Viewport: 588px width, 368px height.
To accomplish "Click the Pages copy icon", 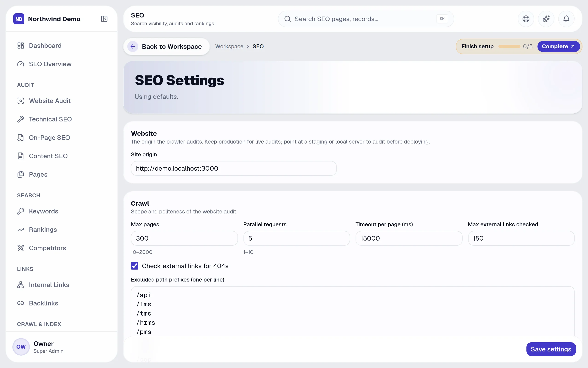I will click(21, 174).
